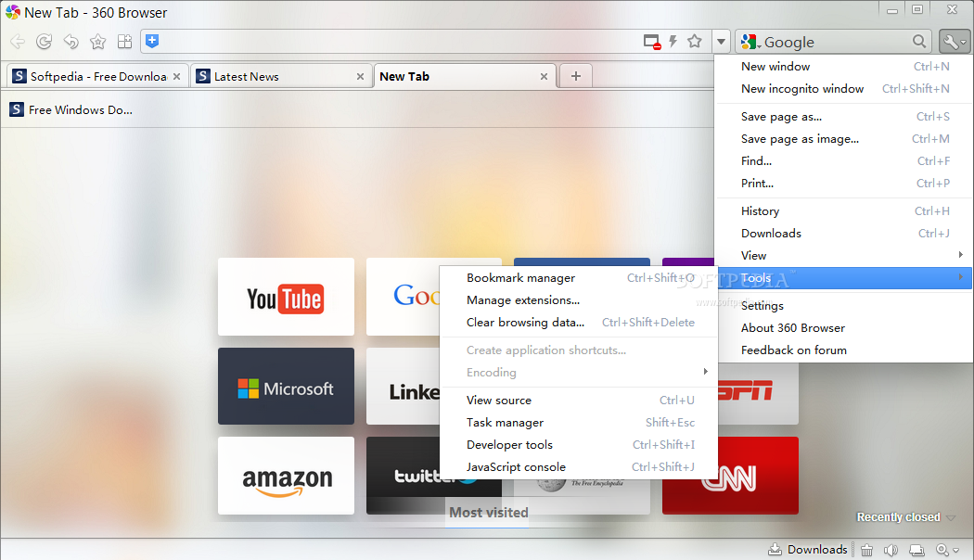Click the trash clean icon in status bar

click(x=866, y=550)
